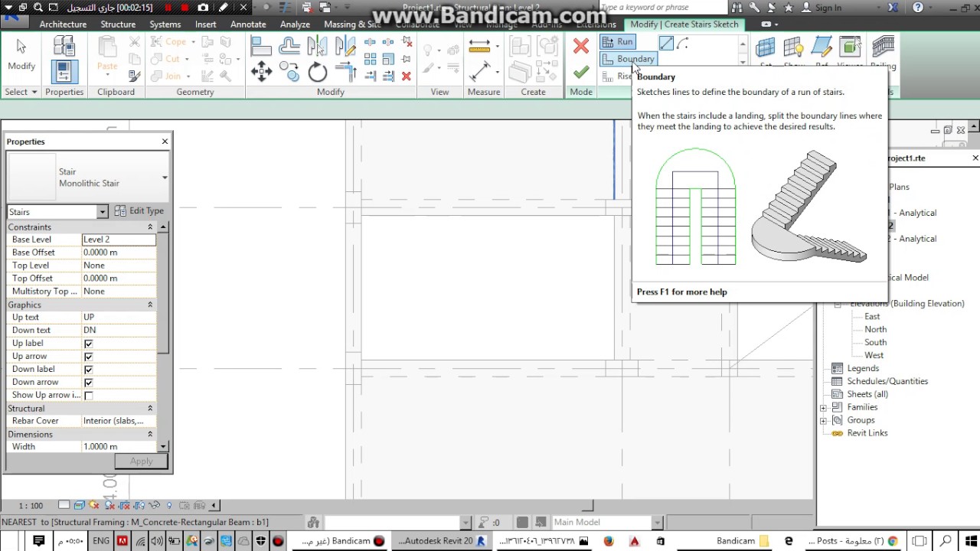The image size is (980, 551).
Task: Select East elevation in Project Browser
Action: click(872, 317)
